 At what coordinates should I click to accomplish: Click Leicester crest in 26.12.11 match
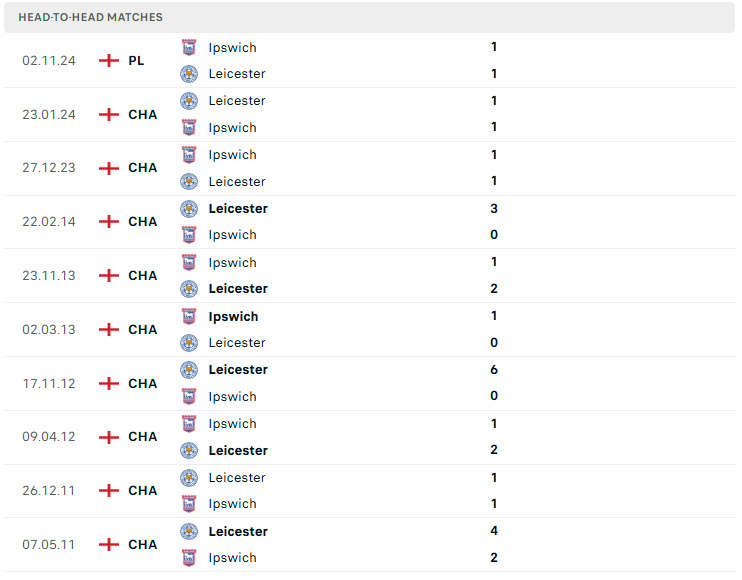(189, 478)
